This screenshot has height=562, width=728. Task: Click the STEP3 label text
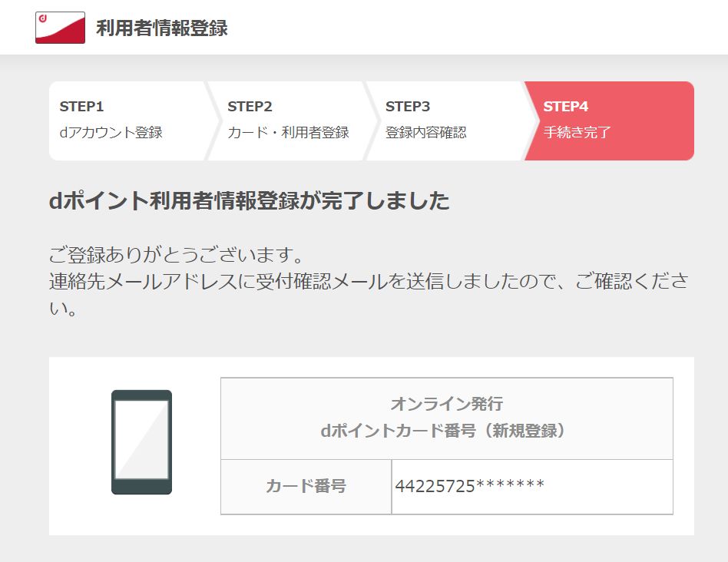(408, 106)
